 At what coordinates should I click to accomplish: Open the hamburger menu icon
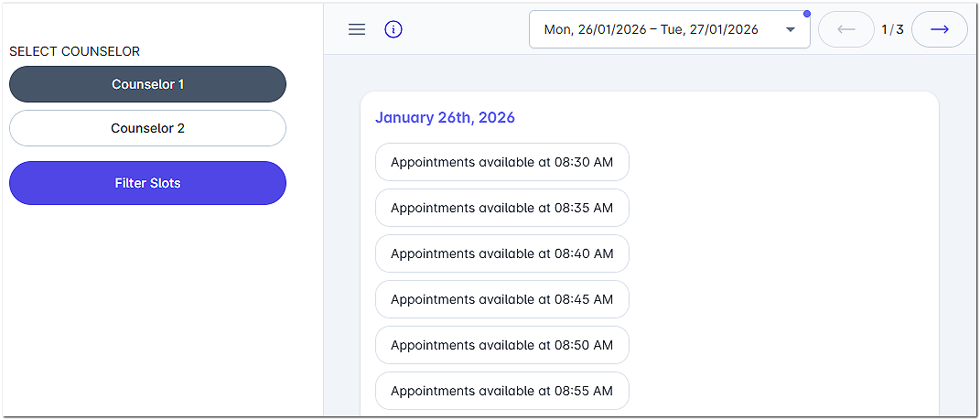(357, 29)
